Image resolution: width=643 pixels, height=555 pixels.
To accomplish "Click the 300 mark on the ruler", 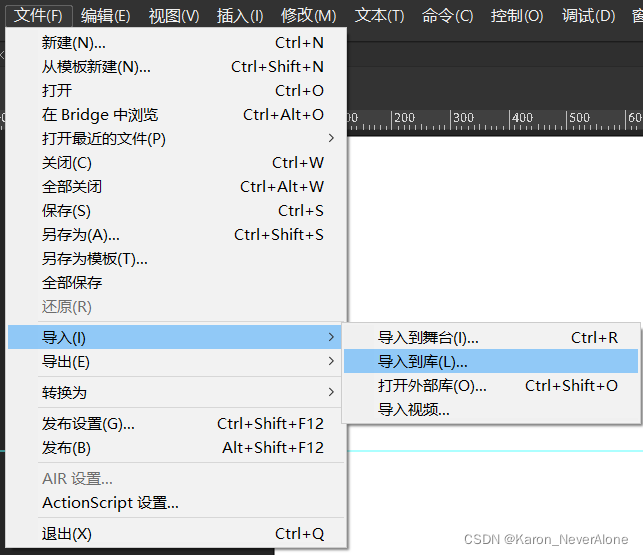I will (463, 118).
